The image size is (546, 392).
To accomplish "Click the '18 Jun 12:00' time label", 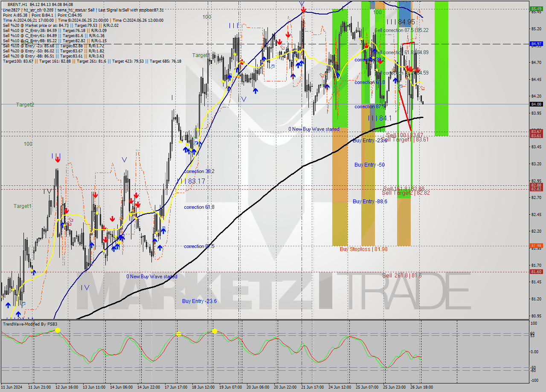I will click(203, 387).
